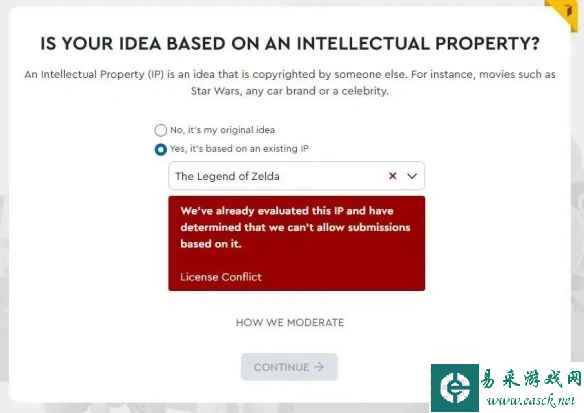Click the "No, it's my original idea" label
Viewport: 584px width, 413px height.
(x=223, y=130)
